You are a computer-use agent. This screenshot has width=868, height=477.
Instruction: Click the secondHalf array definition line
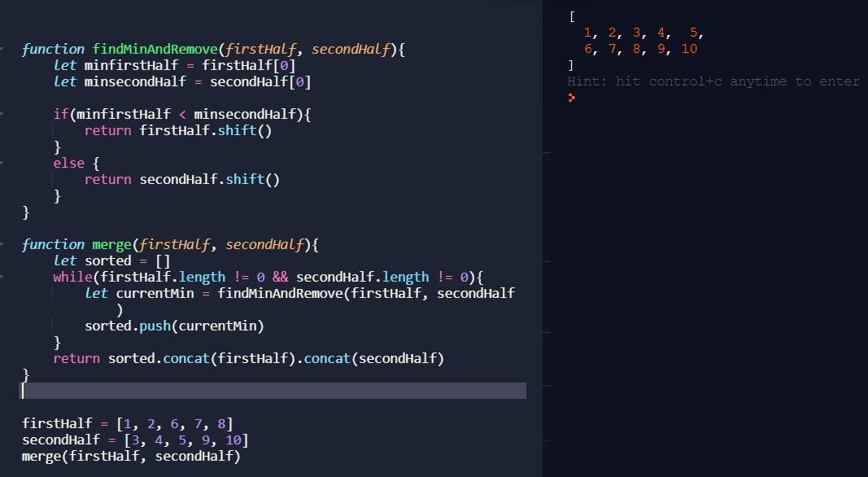point(134,440)
